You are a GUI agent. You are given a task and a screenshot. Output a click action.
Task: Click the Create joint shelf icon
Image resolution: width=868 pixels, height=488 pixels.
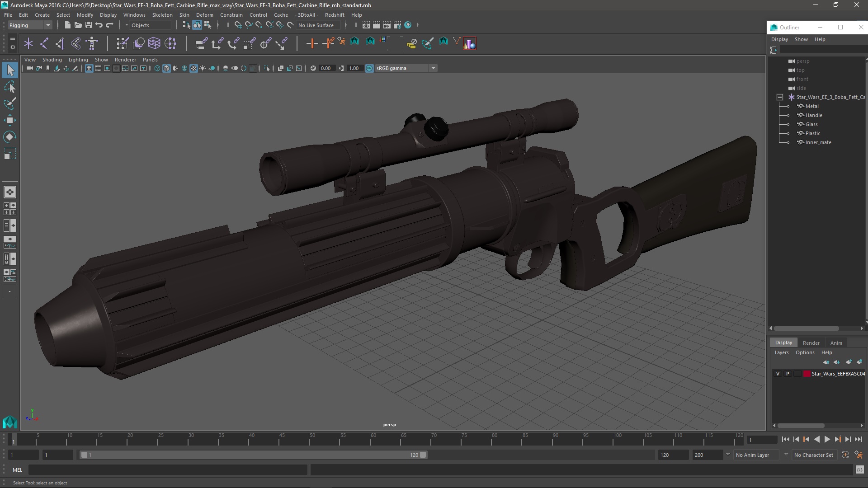44,43
